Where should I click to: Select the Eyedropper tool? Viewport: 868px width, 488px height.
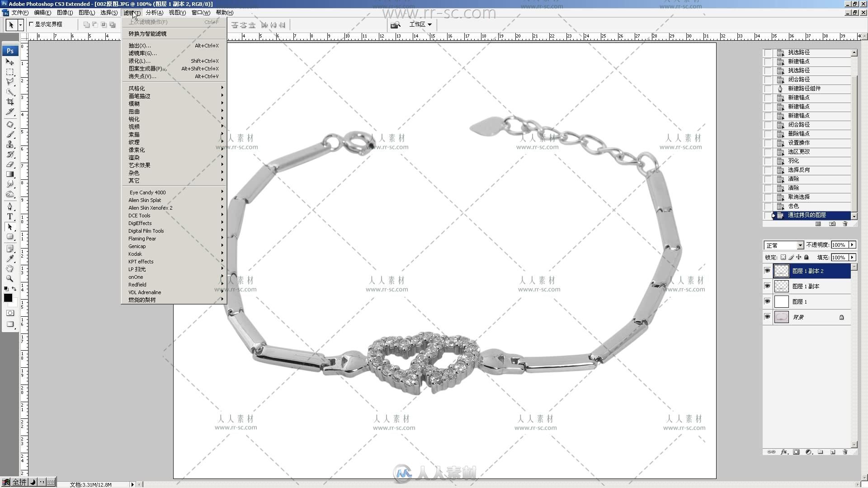[x=10, y=258]
